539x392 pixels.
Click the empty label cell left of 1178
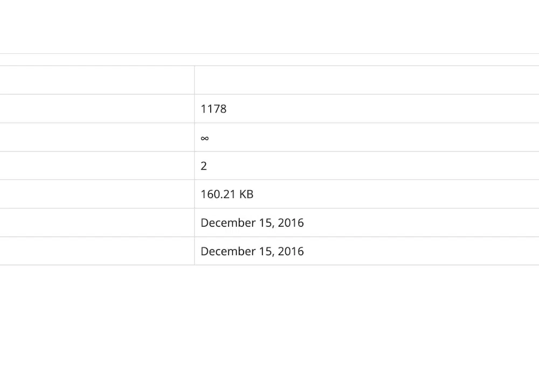97,109
